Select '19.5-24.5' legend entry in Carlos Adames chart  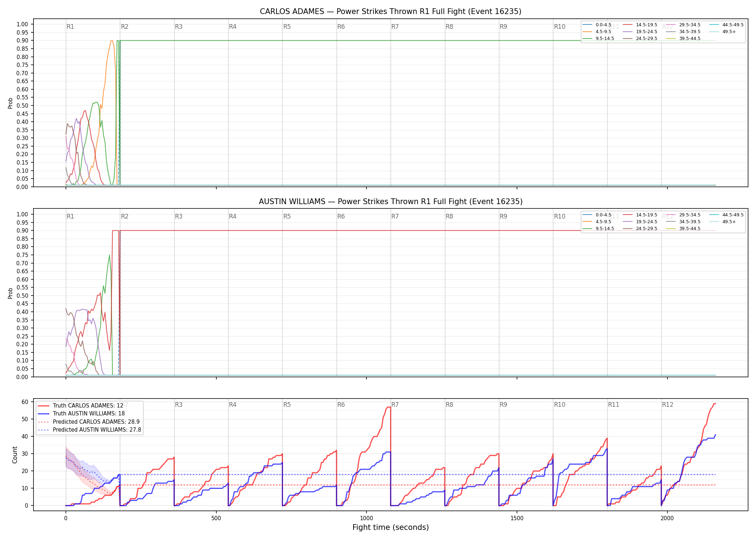[x=640, y=32]
